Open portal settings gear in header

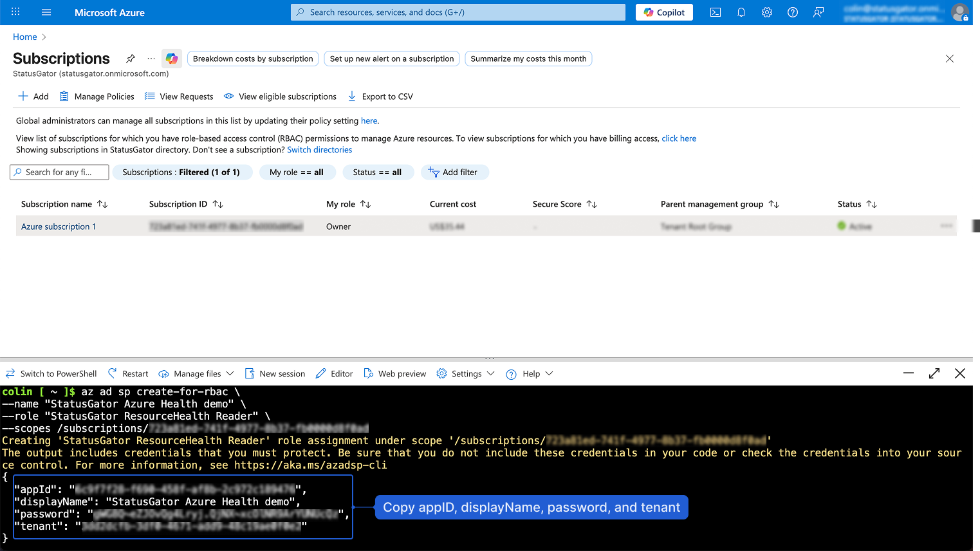(x=767, y=12)
